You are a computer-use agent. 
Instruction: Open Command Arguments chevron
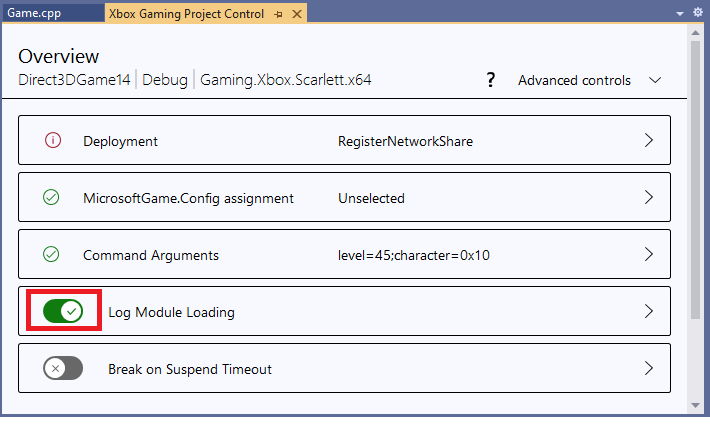(649, 254)
